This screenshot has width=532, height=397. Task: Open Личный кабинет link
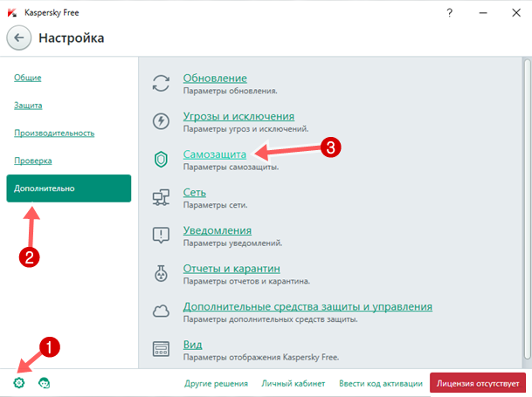pyautogui.click(x=294, y=383)
